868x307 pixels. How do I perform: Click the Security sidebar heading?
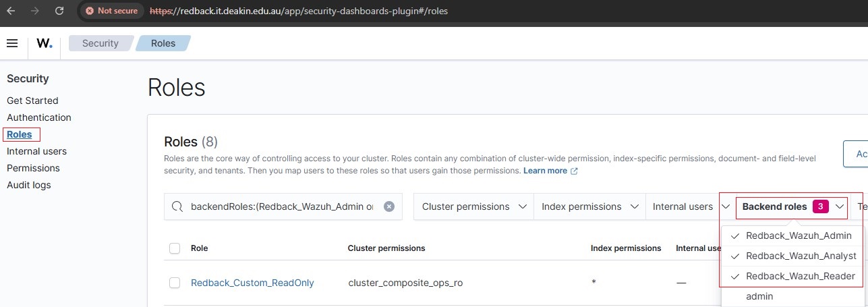(x=28, y=78)
